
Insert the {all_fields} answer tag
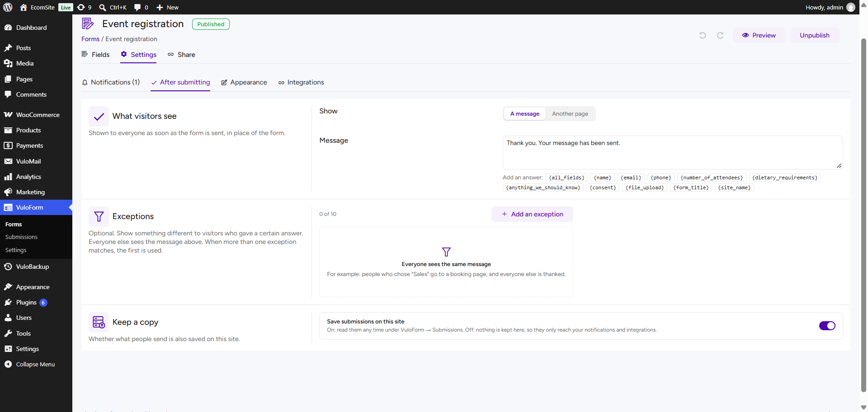tap(566, 178)
